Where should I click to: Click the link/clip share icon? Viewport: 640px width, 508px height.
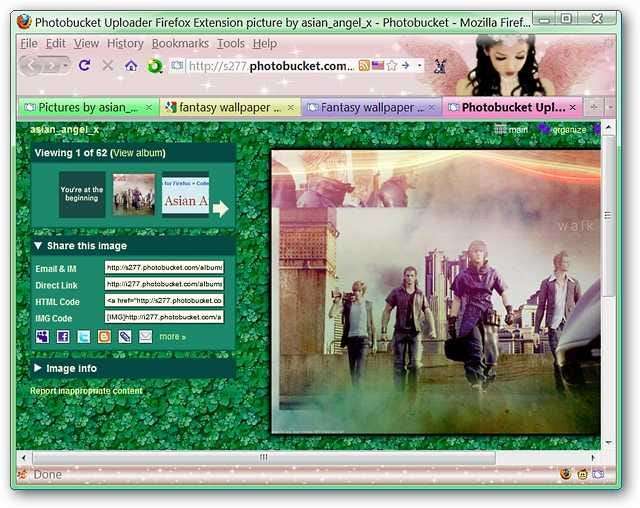pos(124,337)
